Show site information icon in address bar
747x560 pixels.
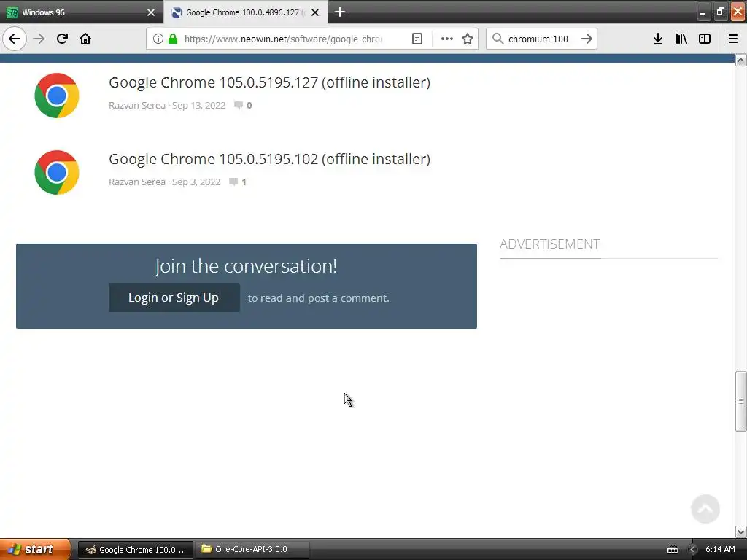pyautogui.click(x=158, y=39)
